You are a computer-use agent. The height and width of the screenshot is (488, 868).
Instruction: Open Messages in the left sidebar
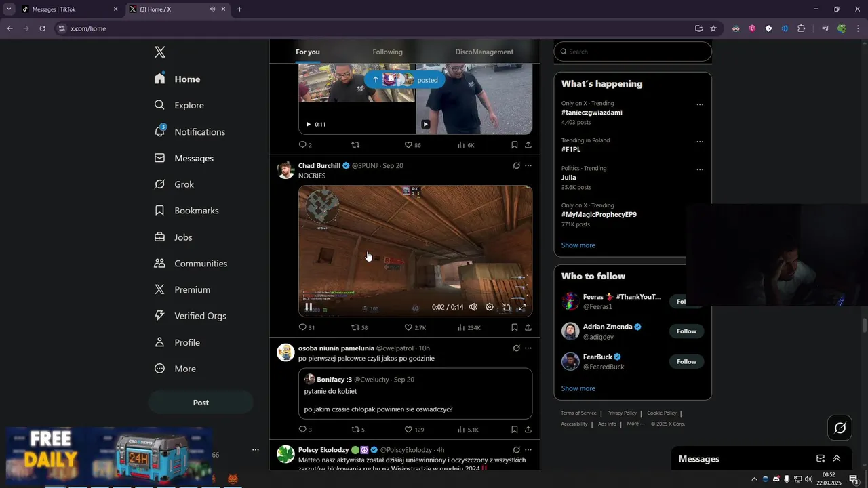pyautogui.click(x=184, y=158)
